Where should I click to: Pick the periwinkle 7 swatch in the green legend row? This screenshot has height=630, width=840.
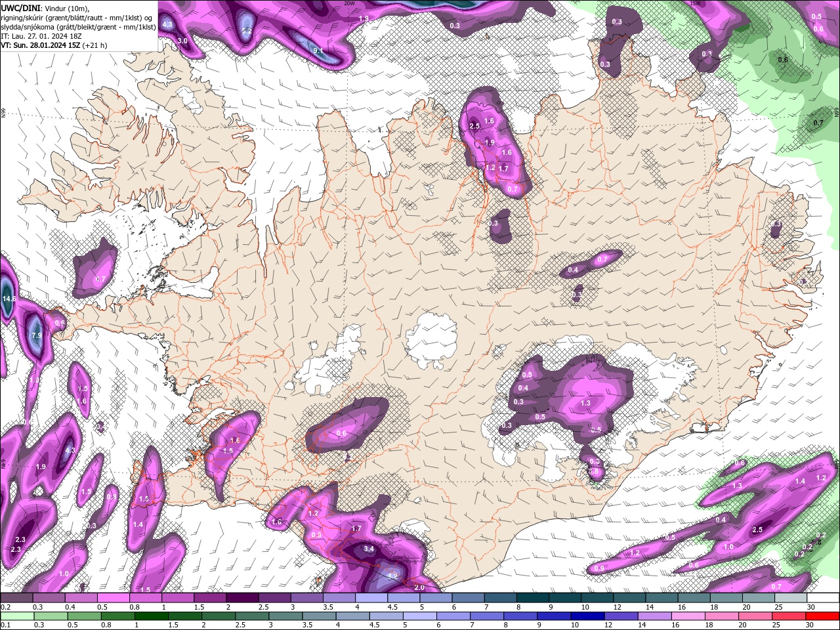click(x=487, y=616)
